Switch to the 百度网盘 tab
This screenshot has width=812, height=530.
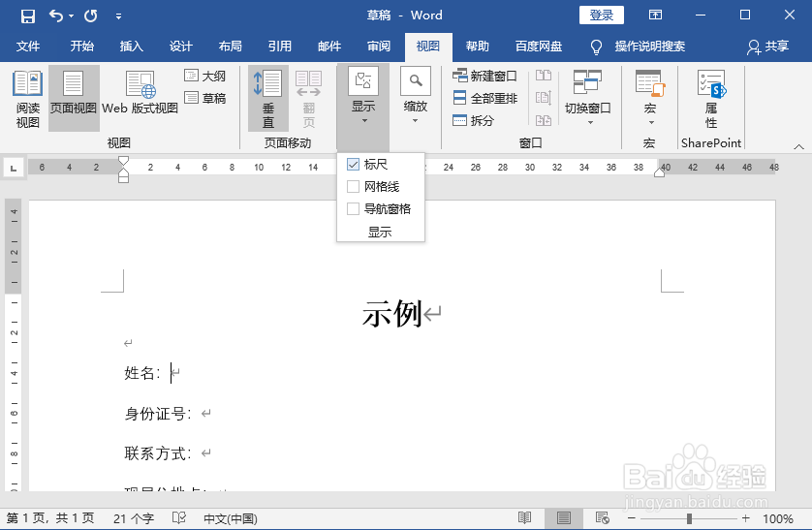tap(539, 47)
